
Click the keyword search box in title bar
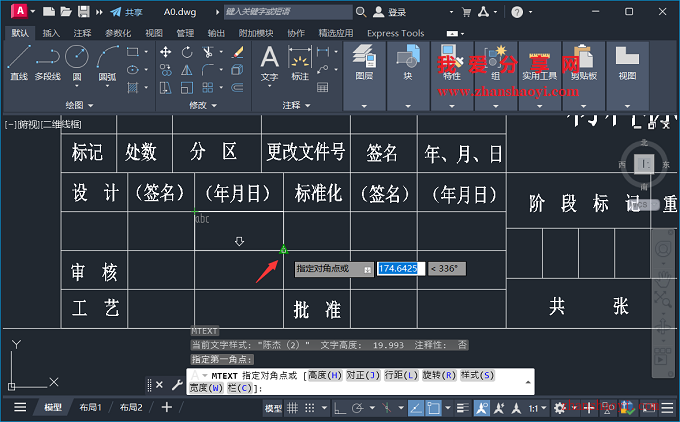click(288, 12)
